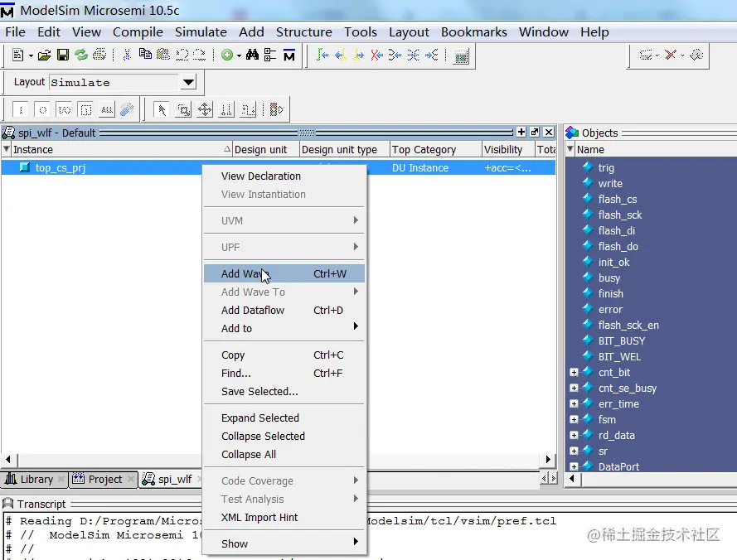The height and width of the screenshot is (560, 737).
Task: Expand the cnt_se_busy signal
Action: click(574, 388)
